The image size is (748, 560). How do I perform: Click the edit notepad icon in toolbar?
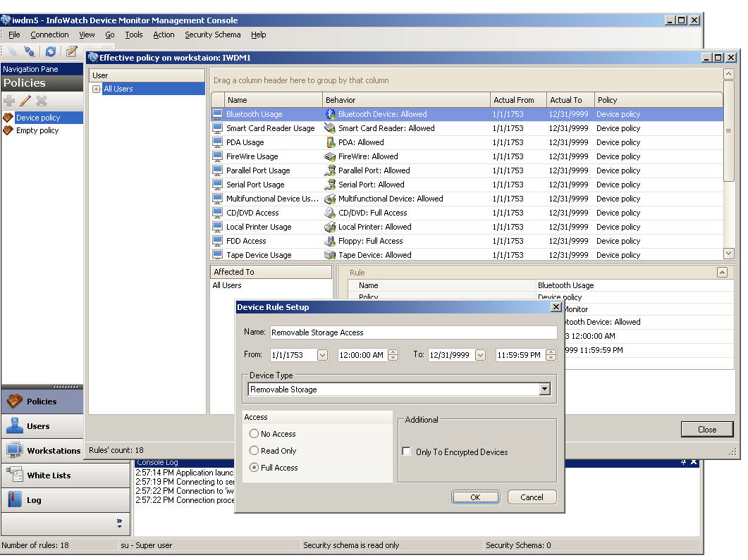point(71,51)
